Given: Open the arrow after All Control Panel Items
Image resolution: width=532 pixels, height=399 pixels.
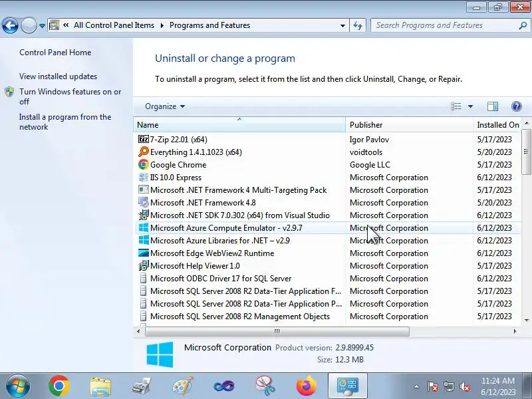Looking at the screenshot, I should coord(162,25).
